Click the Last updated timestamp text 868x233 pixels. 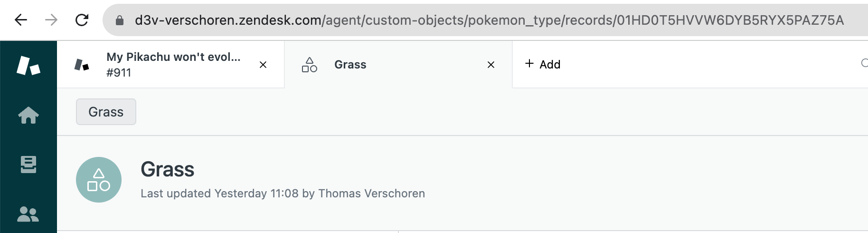[283, 194]
